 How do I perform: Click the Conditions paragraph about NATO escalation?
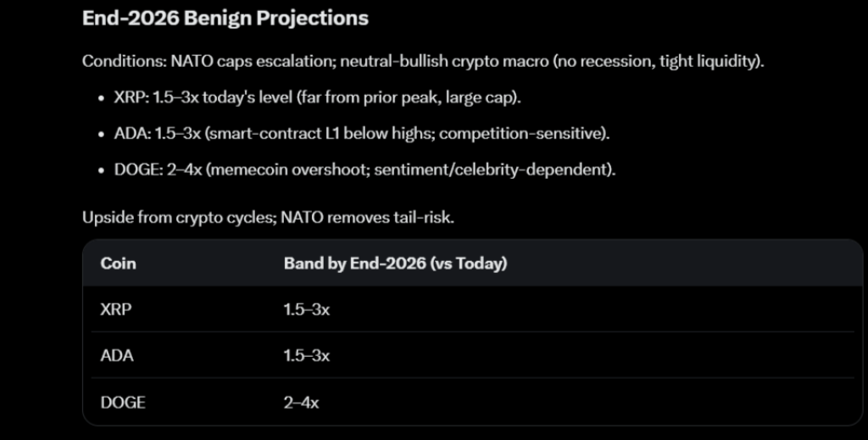(x=424, y=62)
